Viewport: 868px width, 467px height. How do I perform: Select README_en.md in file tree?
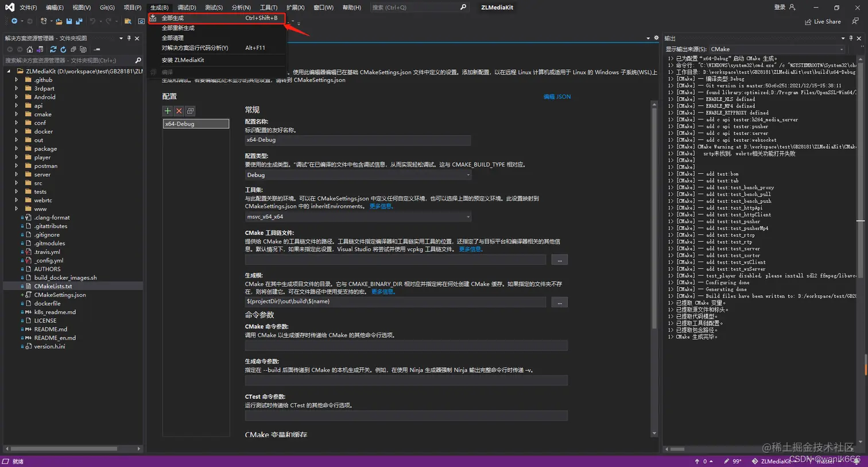[55, 338]
